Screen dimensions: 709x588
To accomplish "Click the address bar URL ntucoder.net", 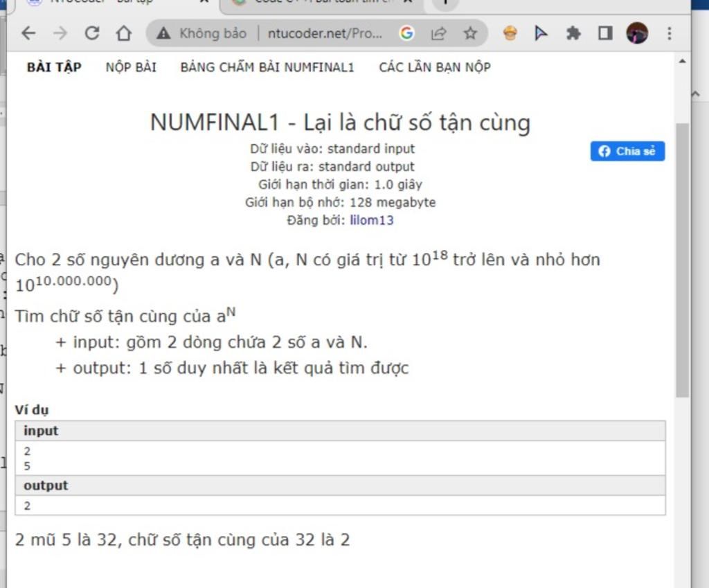I will pos(325,33).
